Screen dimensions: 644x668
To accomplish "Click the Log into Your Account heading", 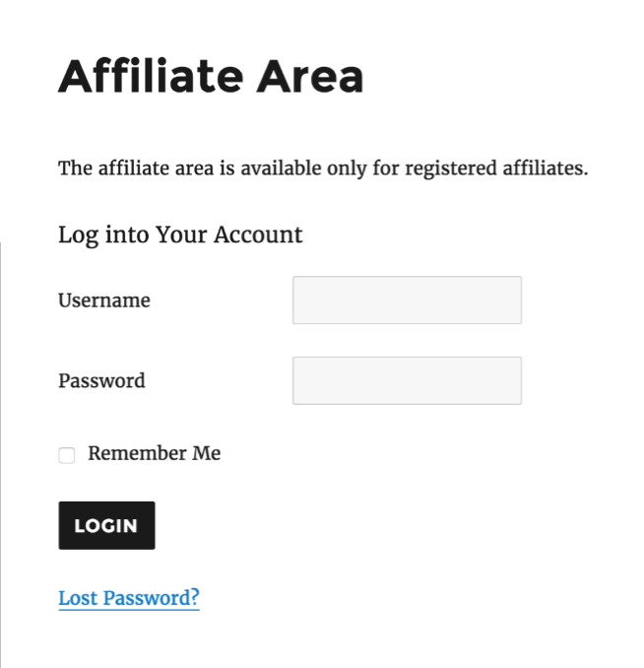I will 180,234.
